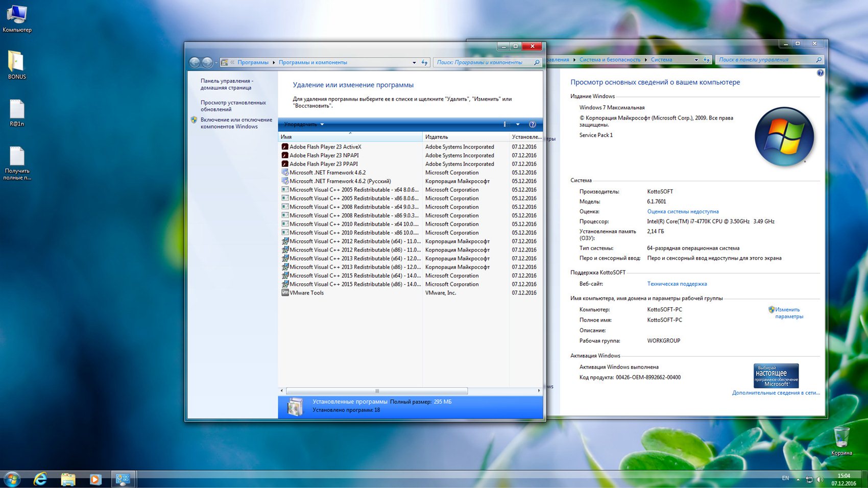Select Visual C++ 2008 Redistributable x64 row
This screenshot has height=488, width=868.
[x=410, y=207]
